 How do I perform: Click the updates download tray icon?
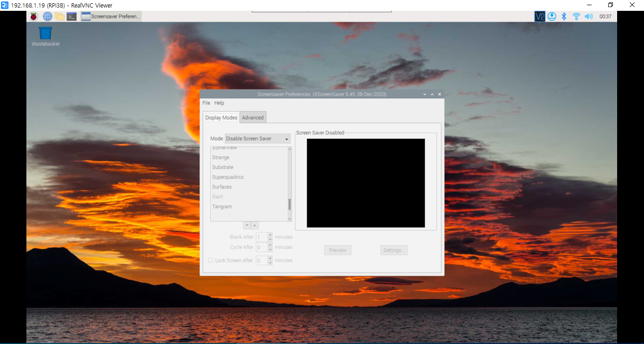552,16
